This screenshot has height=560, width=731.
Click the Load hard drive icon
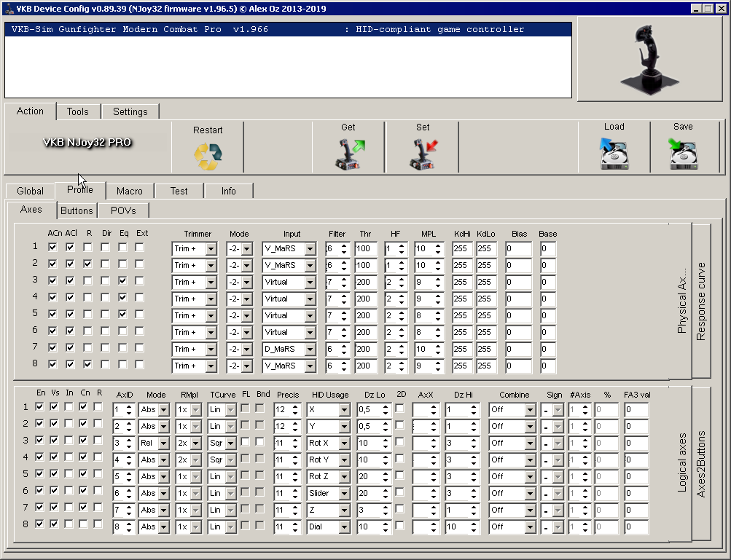(614, 154)
